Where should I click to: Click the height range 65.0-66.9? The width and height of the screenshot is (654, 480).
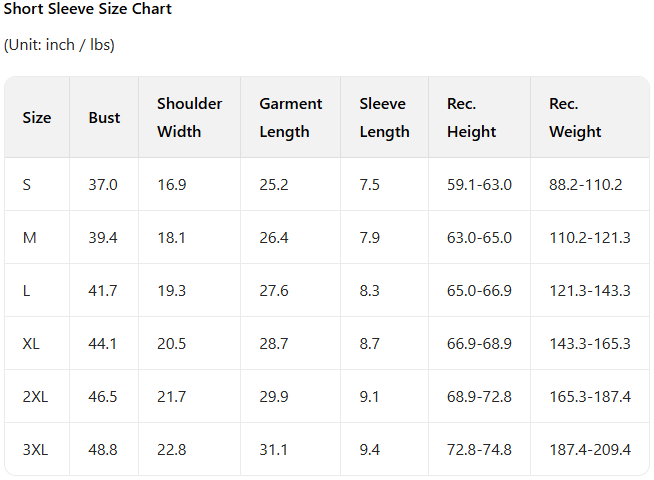(x=479, y=291)
